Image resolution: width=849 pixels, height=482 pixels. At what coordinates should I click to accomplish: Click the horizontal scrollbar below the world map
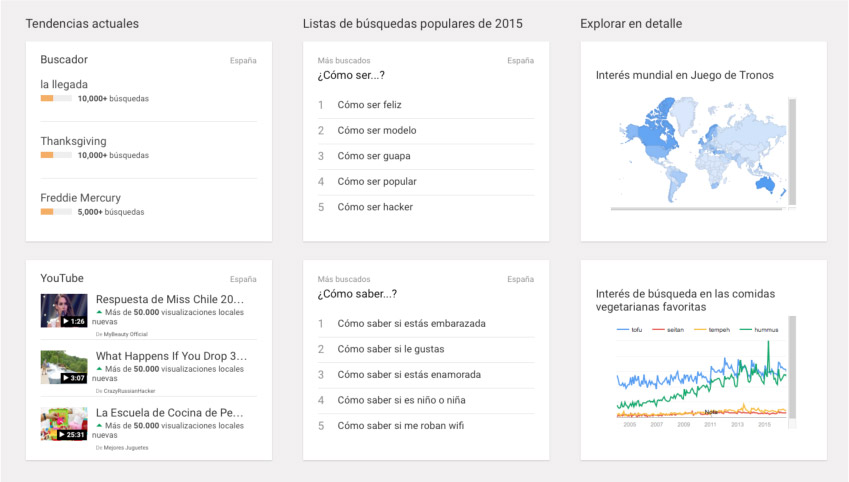(696, 209)
